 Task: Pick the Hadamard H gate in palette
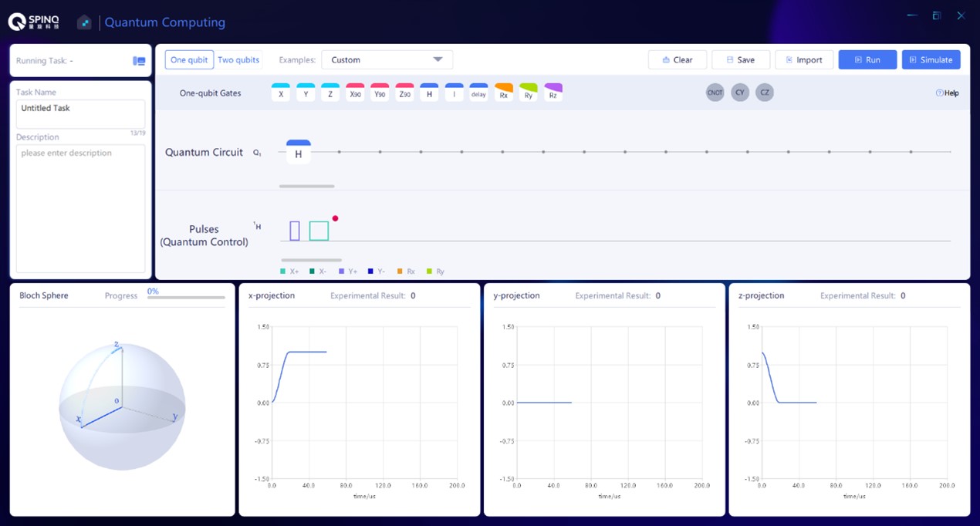429,93
